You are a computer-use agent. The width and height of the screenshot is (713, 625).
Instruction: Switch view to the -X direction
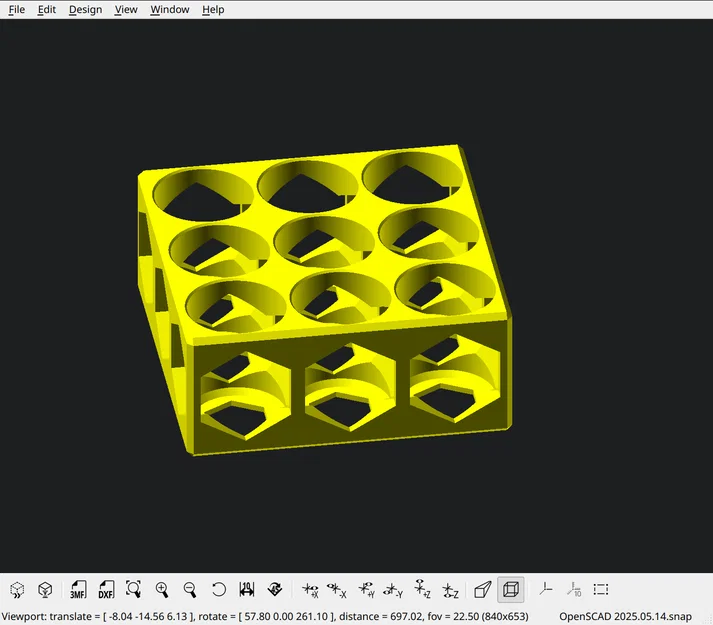(x=336, y=590)
